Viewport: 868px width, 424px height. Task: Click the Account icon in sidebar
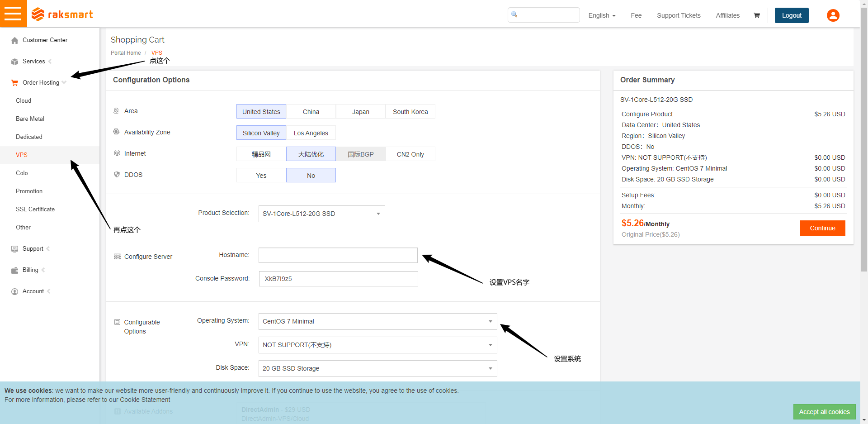[14, 291]
